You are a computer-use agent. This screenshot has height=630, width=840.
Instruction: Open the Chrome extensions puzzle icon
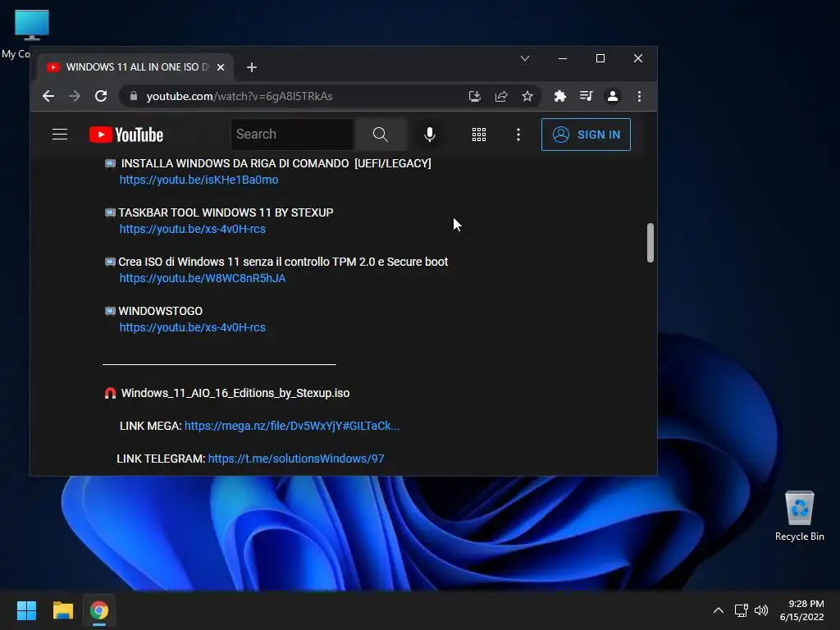coord(559,96)
